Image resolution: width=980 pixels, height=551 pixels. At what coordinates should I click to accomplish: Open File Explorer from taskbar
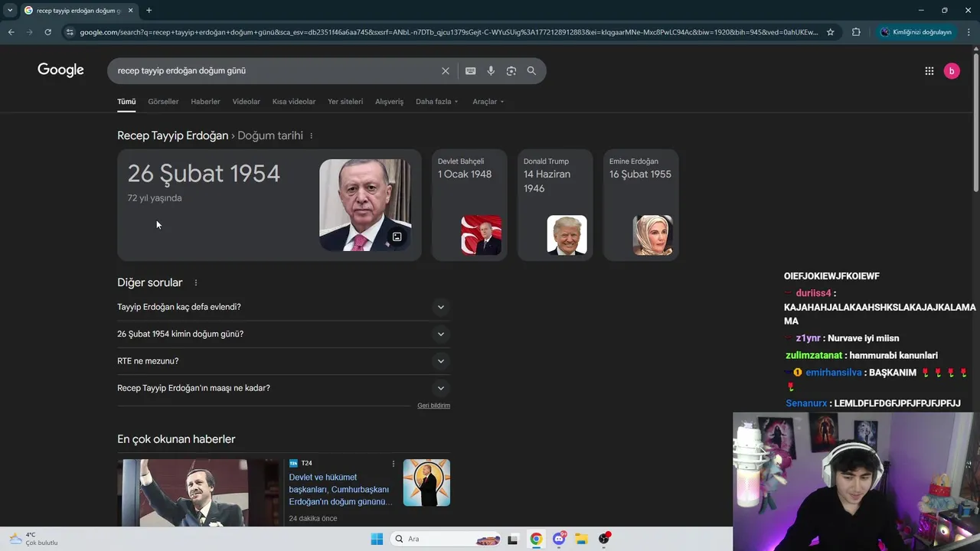click(x=581, y=539)
